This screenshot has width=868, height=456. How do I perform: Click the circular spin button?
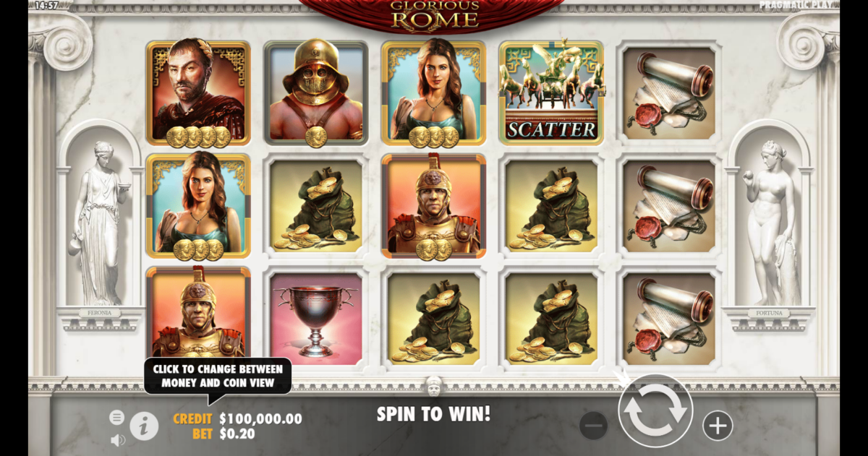tap(655, 410)
